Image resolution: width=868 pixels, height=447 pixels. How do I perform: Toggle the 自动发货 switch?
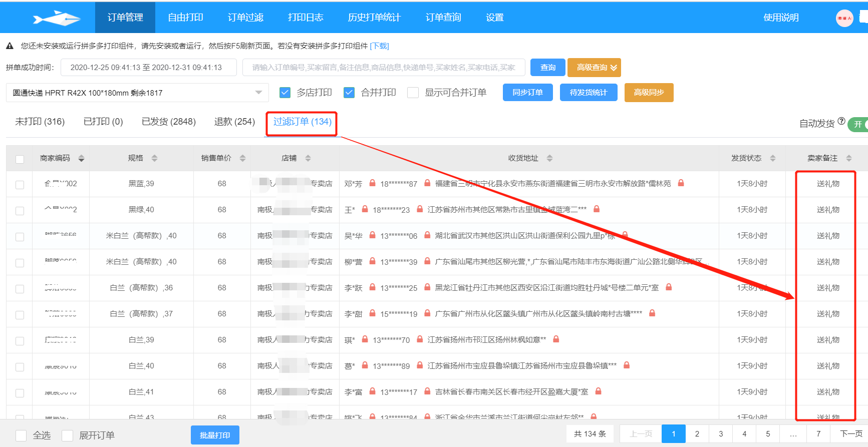[x=858, y=124]
